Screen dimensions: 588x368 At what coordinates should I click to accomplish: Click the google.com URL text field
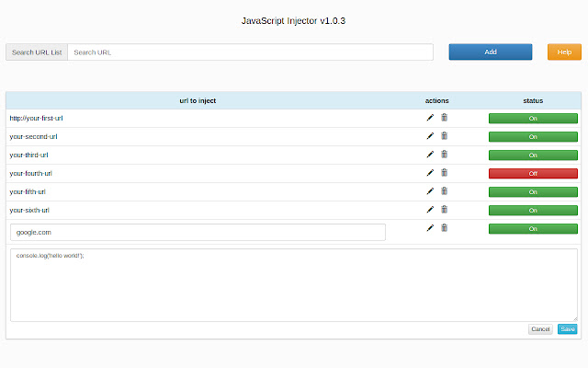(198, 232)
